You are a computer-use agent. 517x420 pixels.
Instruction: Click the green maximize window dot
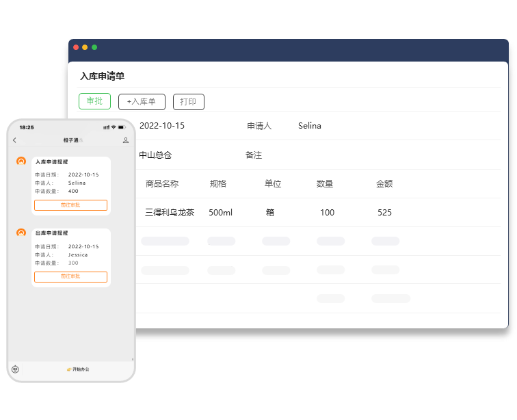(x=94, y=47)
